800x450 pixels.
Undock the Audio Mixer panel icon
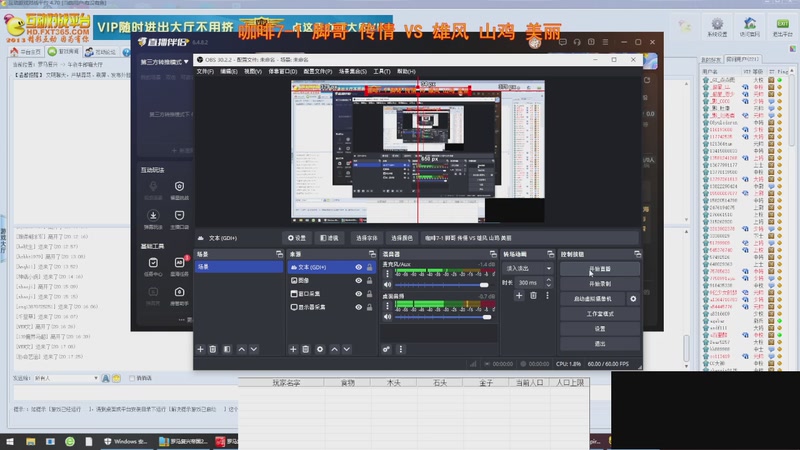point(493,254)
